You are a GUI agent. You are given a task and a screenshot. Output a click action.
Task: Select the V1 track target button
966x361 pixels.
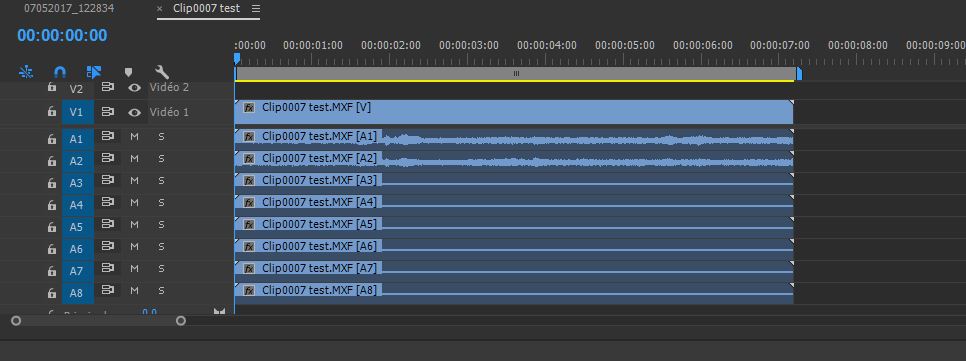tap(76, 113)
